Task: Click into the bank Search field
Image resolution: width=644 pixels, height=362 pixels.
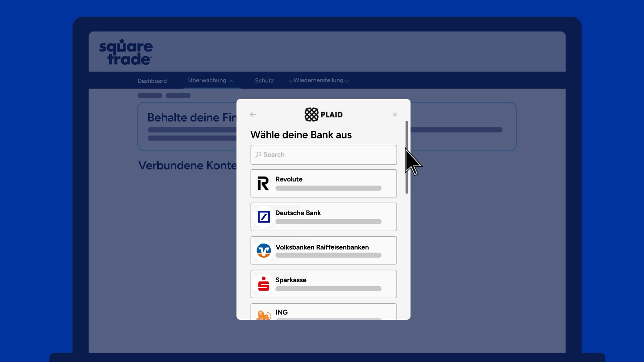Action: 323,155
